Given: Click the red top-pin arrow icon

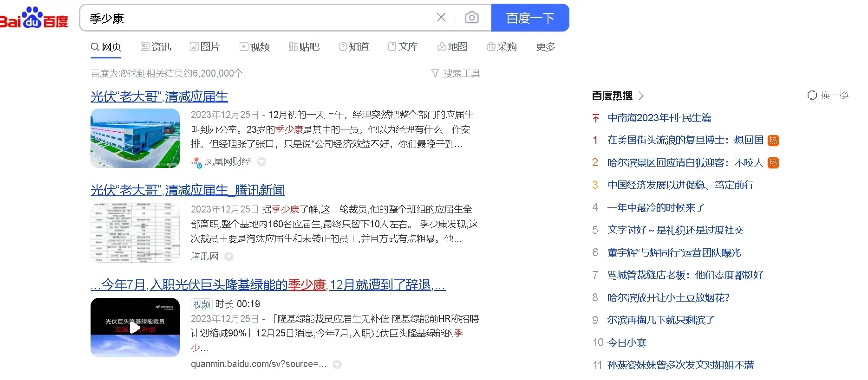Looking at the screenshot, I should [596, 118].
